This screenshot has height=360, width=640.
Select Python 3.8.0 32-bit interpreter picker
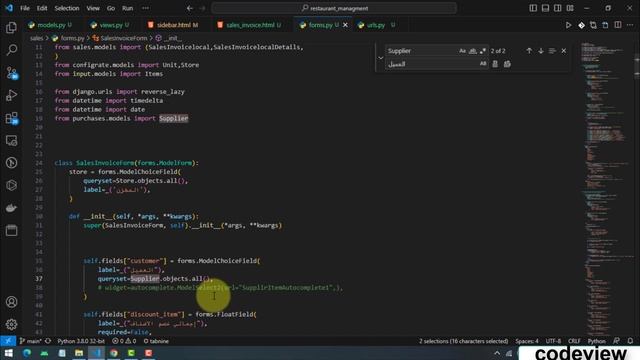pos(81,341)
